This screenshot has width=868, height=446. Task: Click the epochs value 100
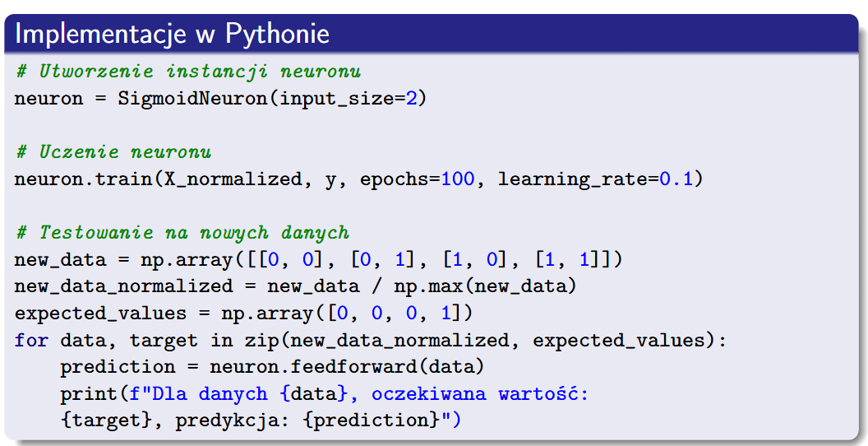point(458,179)
